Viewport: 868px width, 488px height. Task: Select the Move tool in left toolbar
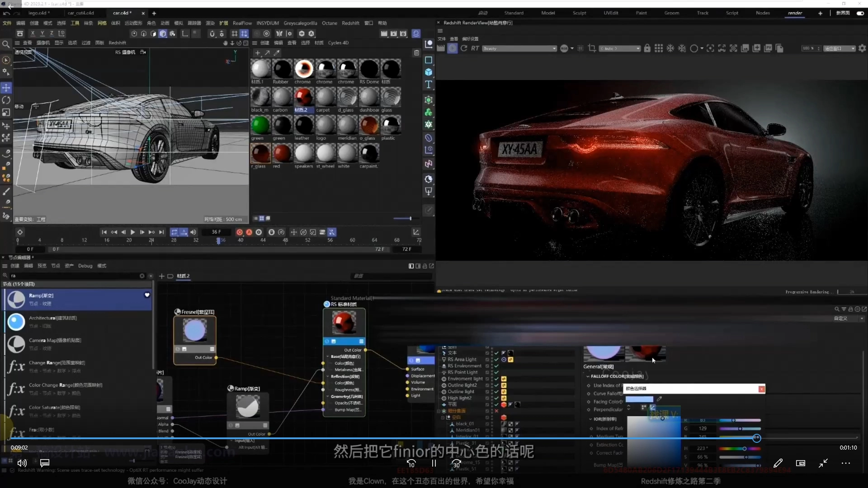pyautogui.click(x=6, y=88)
